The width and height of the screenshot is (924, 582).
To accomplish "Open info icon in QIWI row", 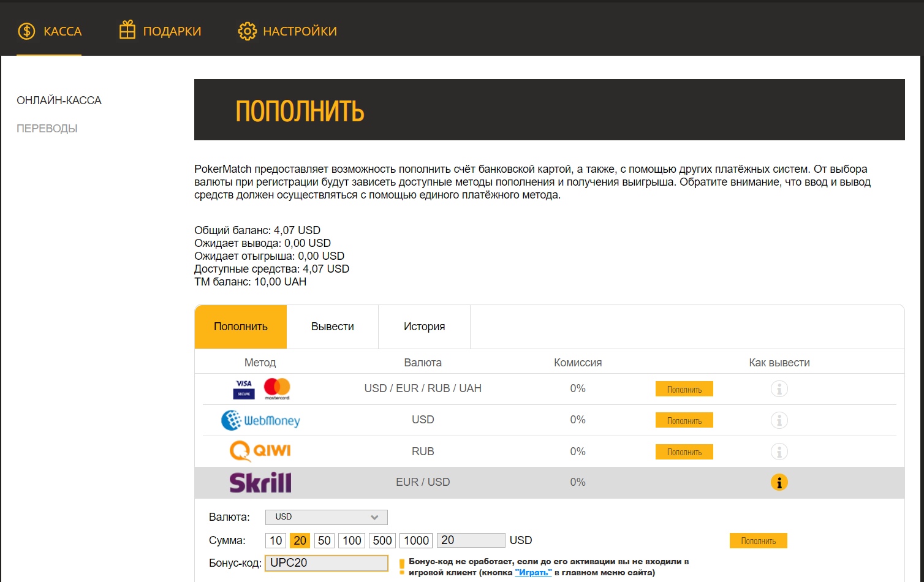I will 779,452.
